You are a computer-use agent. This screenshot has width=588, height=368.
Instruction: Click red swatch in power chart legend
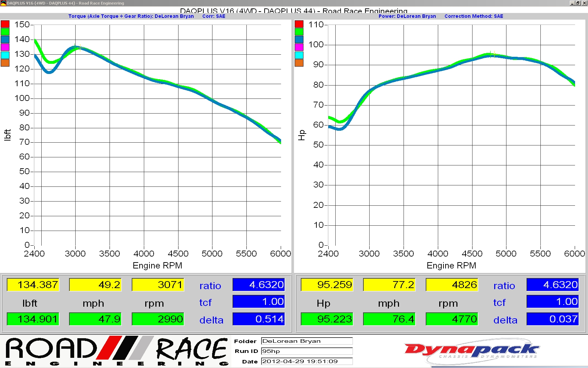click(x=299, y=24)
